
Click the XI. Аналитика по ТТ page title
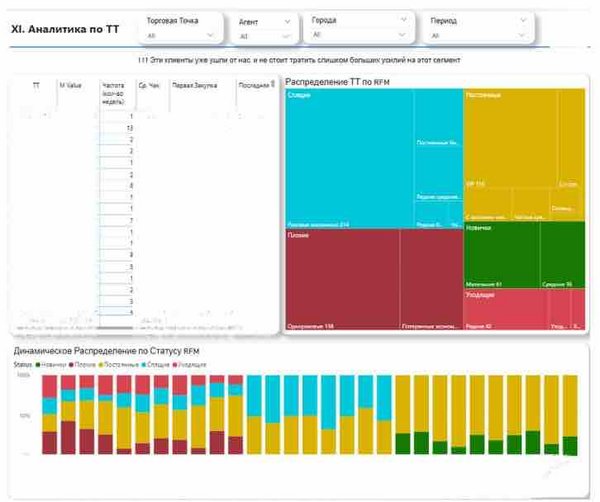tap(65, 29)
